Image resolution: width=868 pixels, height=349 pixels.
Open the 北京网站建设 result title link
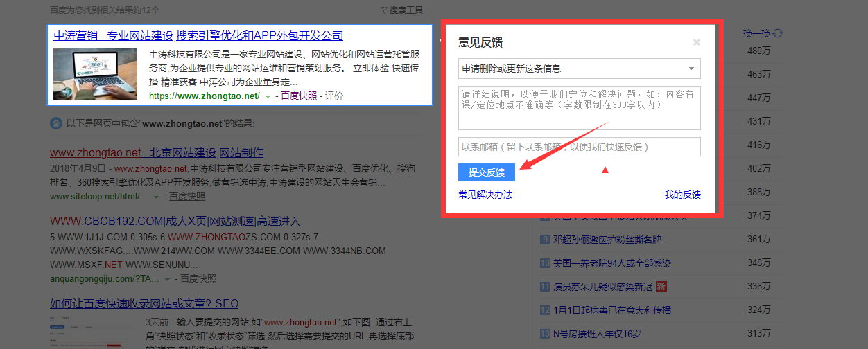157,152
